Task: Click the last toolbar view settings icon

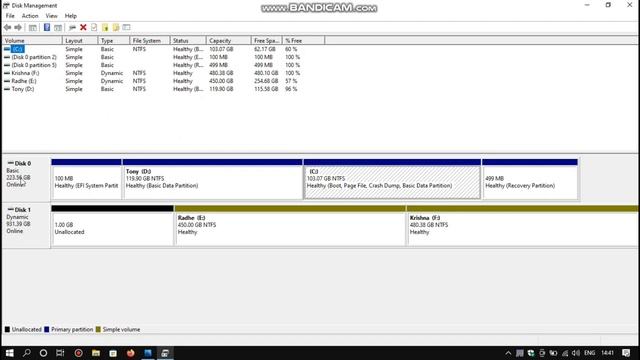Action: tap(127, 27)
